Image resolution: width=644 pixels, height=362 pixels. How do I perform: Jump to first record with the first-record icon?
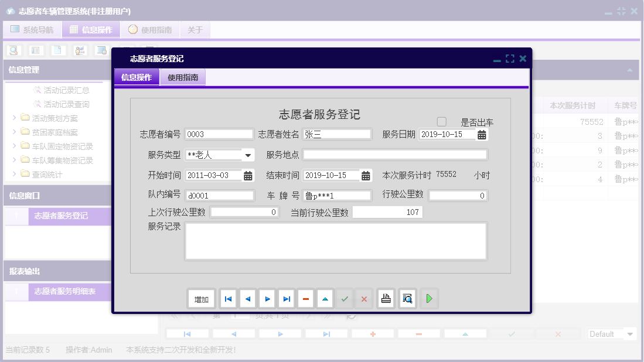coord(227,298)
